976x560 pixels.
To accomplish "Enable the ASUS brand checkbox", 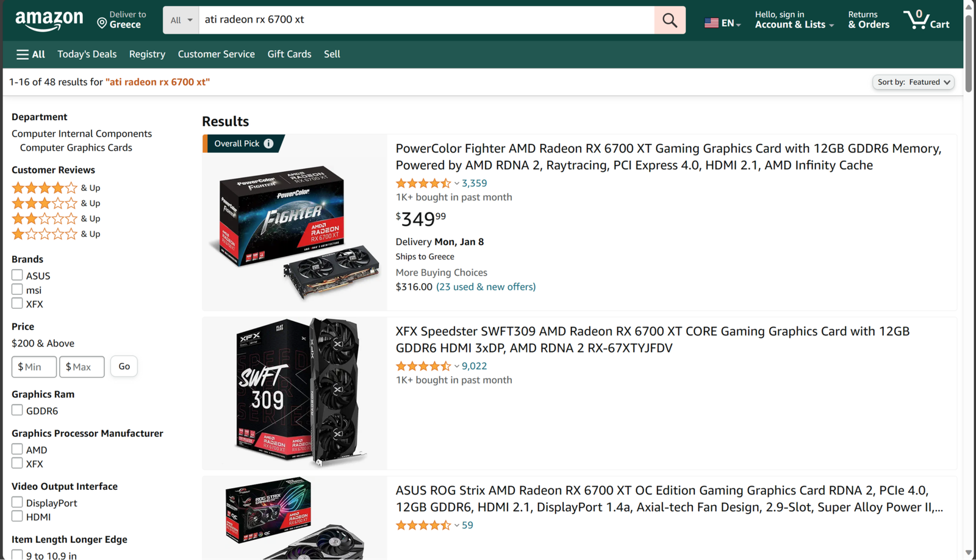I will pyautogui.click(x=17, y=275).
